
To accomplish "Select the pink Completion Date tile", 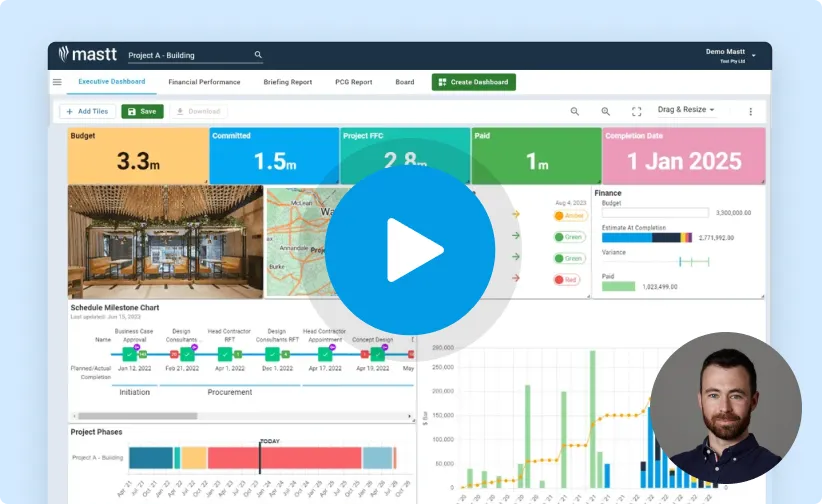I will tap(684, 156).
